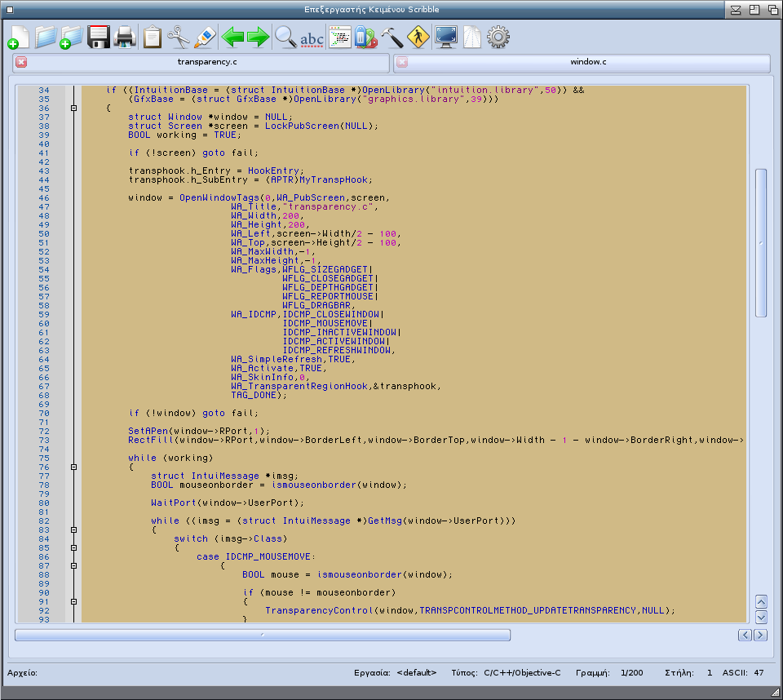783x700 pixels.
Task: Create a new document with the blank page icon
Action: pos(18,37)
